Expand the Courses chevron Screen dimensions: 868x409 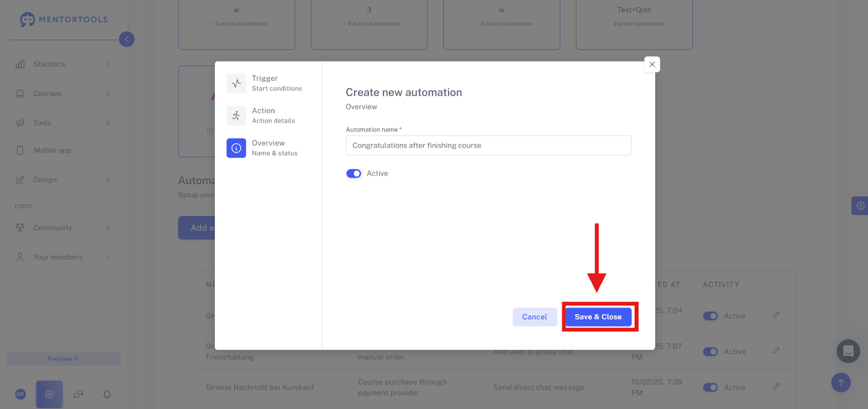(108, 93)
